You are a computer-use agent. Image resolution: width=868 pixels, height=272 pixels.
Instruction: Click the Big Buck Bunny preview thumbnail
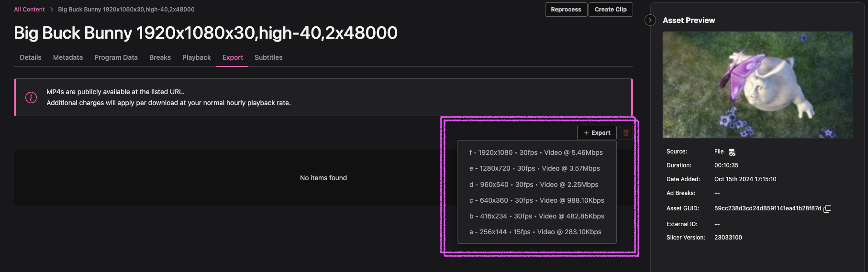(x=757, y=85)
